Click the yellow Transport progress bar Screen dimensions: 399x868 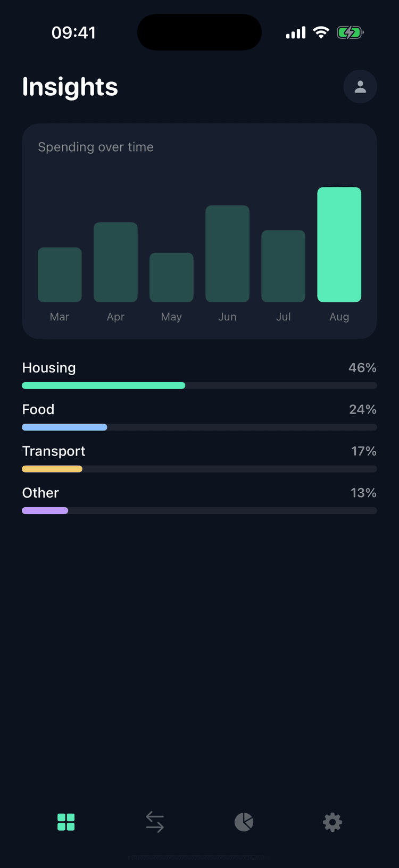pos(52,469)
